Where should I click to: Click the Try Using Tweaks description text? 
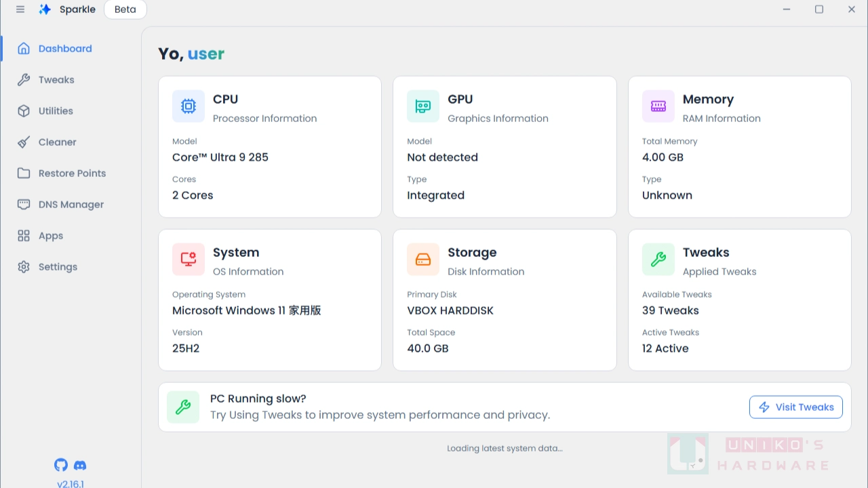click(x=380, y=415)
